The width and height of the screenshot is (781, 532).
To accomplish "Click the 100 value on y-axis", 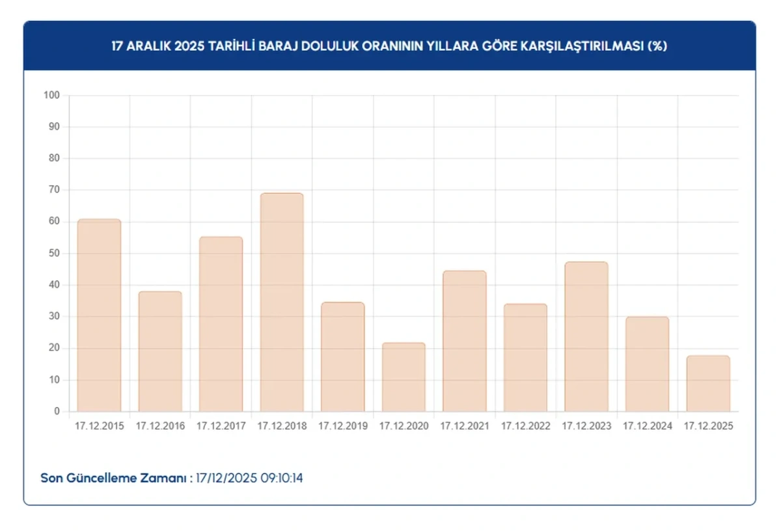I will [52, 96].
